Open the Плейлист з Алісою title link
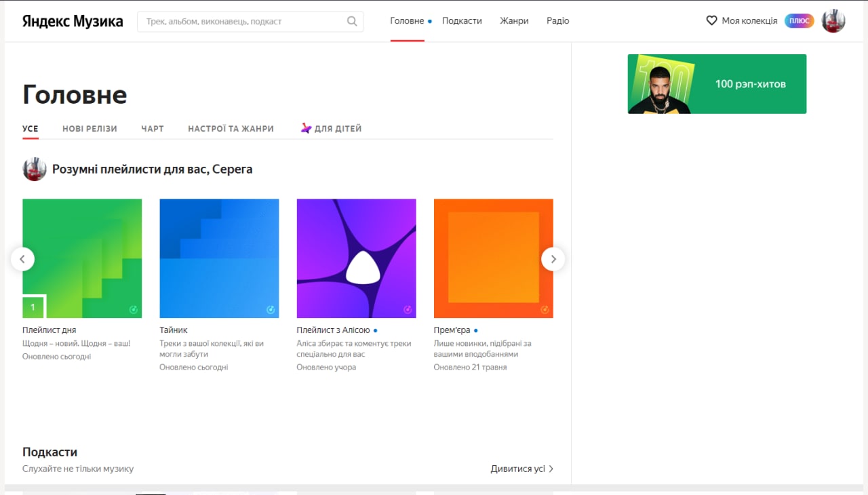868x495 pixels. coord(333,330)
